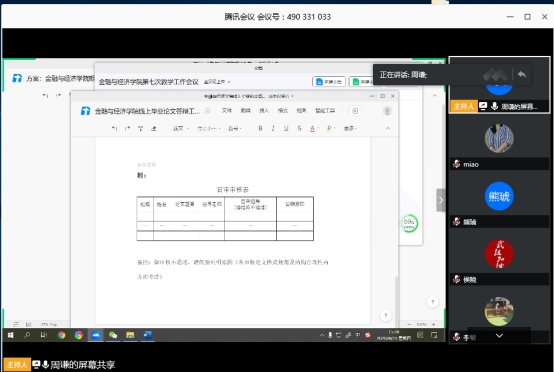Click the Bold formatting icon
This screenshot has width=554, height=372.
pyautogui.click(x=260, y=128)
